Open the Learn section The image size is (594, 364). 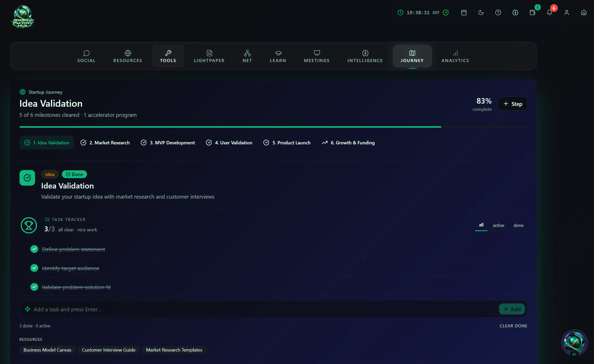point(278,56)
